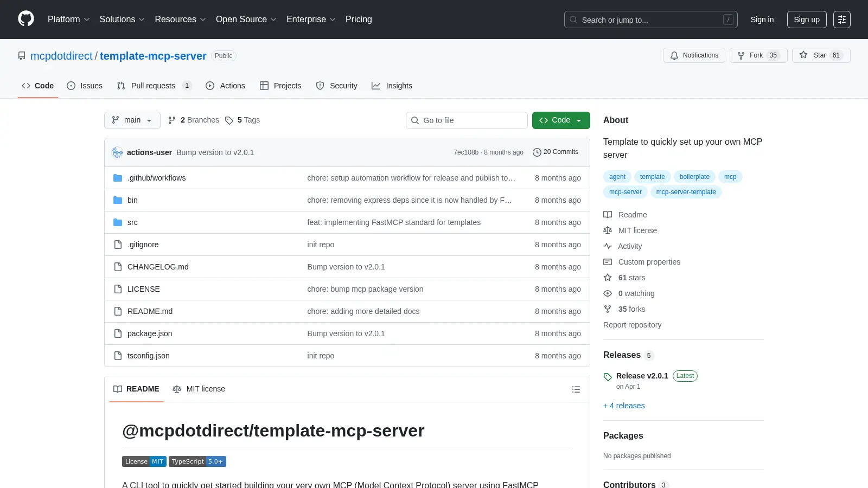Expand the Platform menu
Screen dimensions: 868x488
[x=68, y=20]
